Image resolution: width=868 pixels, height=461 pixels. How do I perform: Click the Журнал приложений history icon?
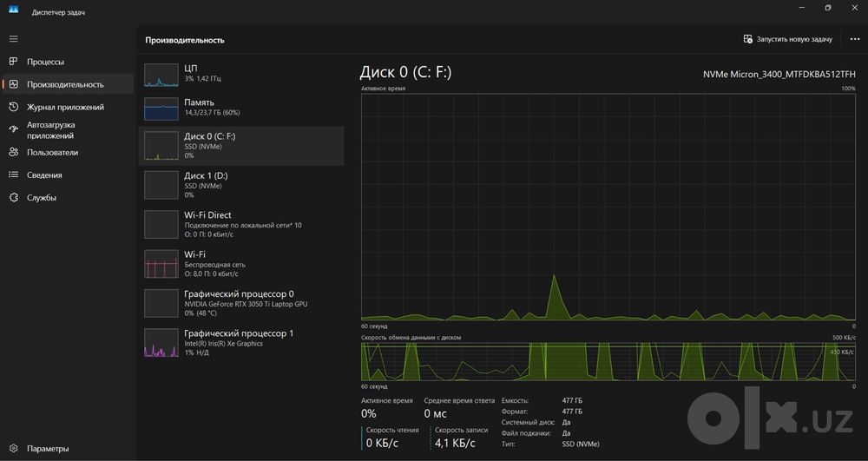pyautogui.click(x=14, y=108)
